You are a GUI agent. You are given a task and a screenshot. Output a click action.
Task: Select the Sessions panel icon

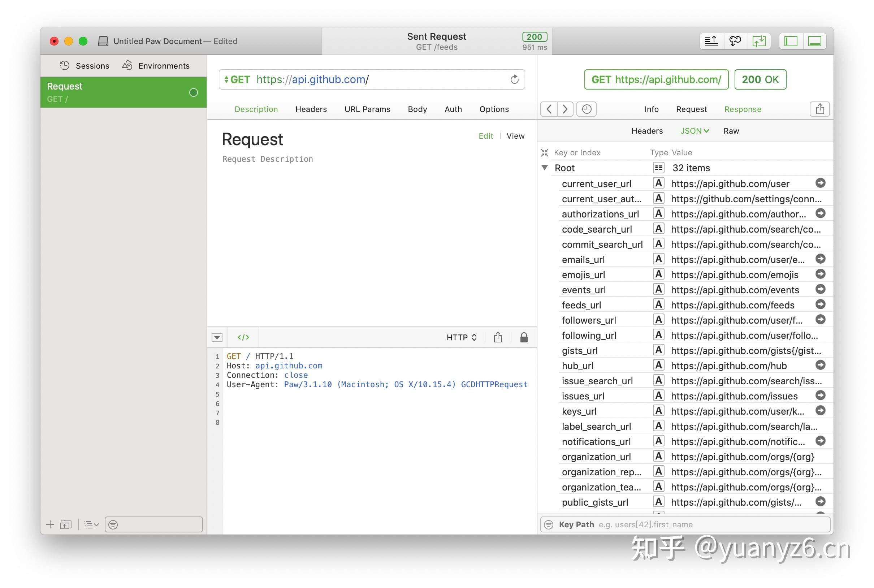pos(64,65)
